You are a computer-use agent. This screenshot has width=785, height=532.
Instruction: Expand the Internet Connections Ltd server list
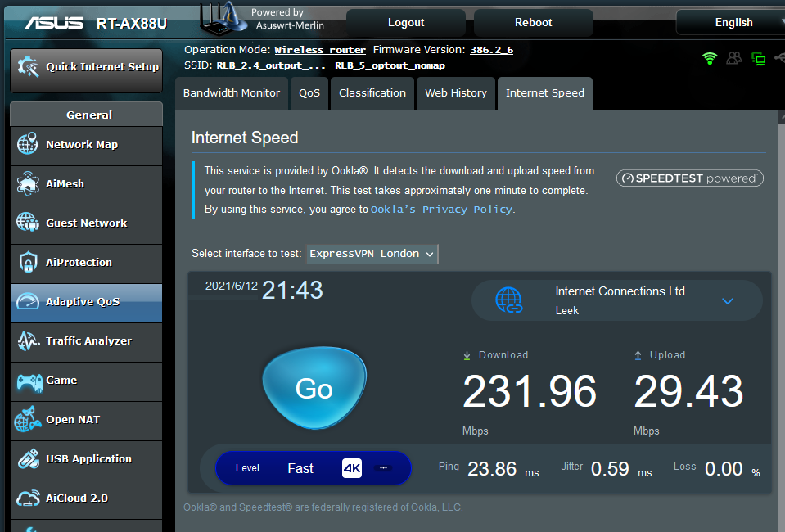pyautogui.click(x=728, y=300)
